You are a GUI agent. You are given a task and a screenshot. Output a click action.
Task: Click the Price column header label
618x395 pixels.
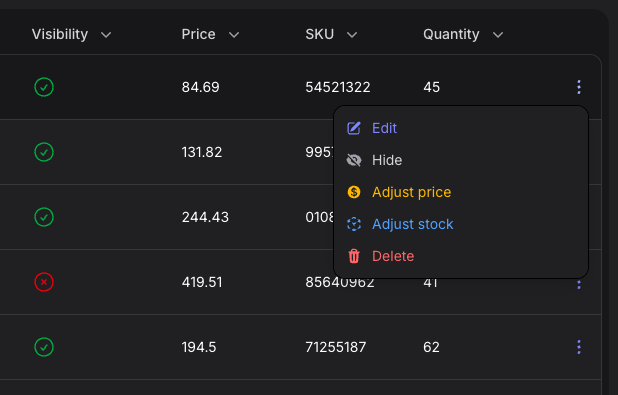[x=198, y=34]
